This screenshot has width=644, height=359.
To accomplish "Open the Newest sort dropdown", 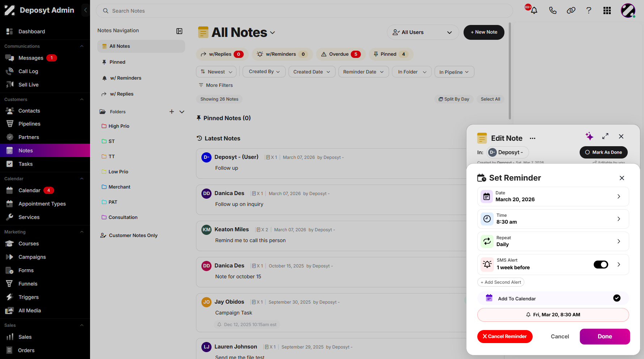I will (x=216, y=72).
